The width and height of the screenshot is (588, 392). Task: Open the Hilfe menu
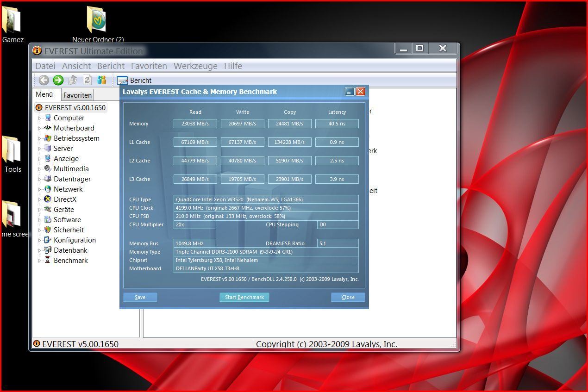[x=233, y=66]
